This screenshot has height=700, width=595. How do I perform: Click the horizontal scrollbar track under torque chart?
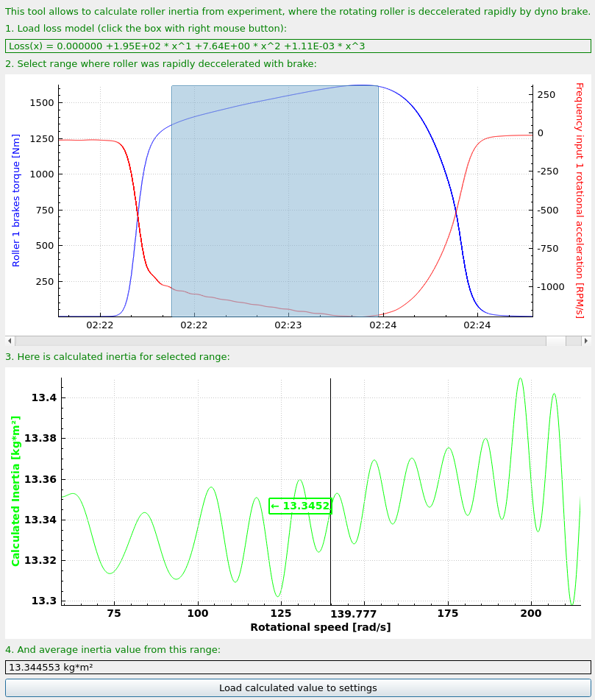pos(280,341)
